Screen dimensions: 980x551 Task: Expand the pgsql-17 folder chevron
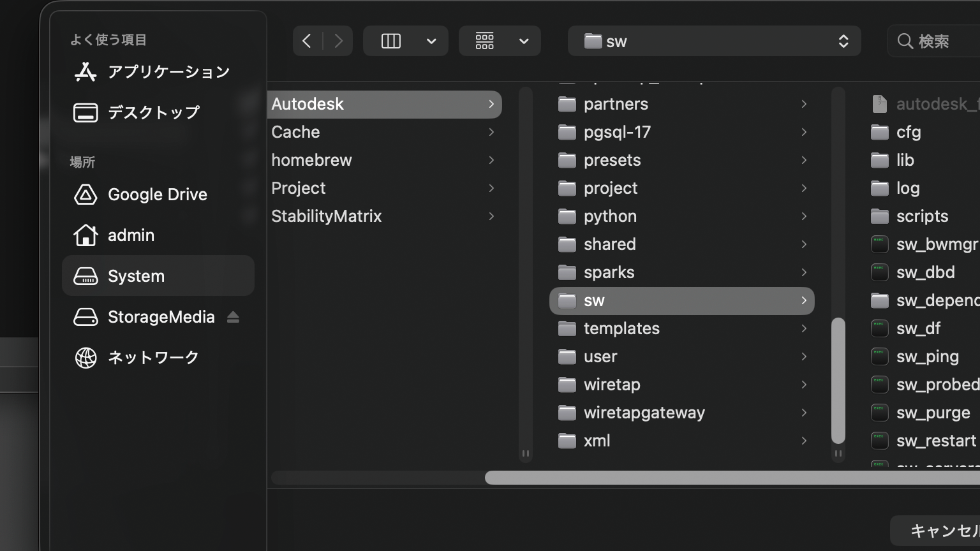[803, 132]
